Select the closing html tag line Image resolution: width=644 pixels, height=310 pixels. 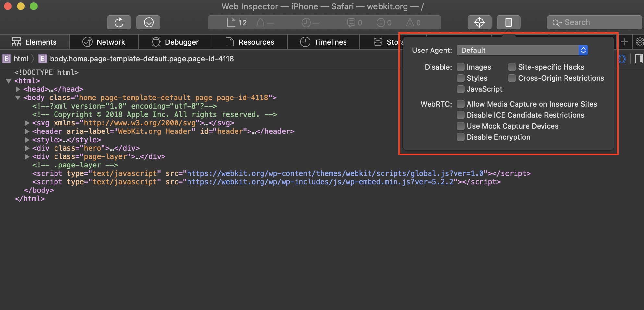(x=30, y=199)
